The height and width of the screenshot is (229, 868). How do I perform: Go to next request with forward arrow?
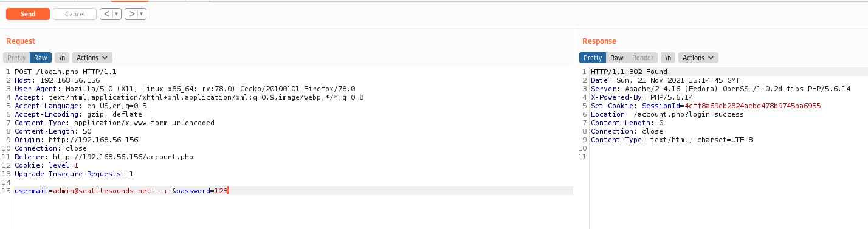[x=131, y=14]
